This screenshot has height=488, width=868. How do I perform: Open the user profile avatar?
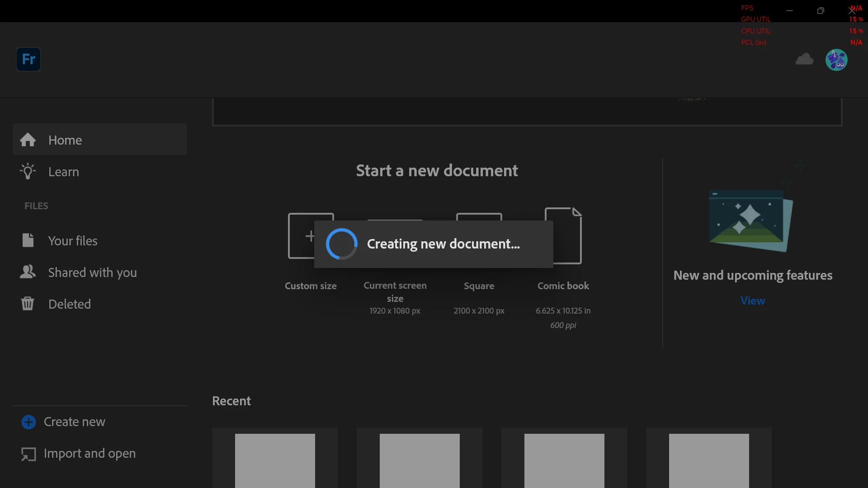[x=836, y=60]
